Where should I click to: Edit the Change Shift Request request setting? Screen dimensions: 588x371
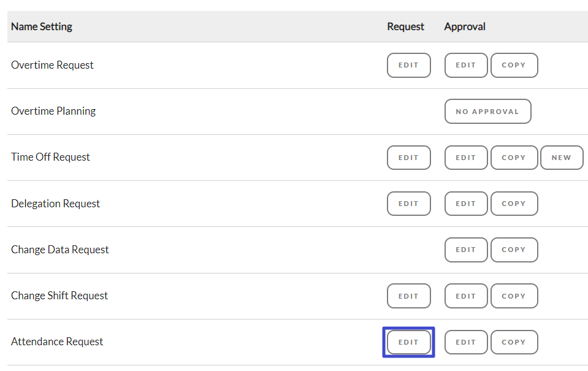click(409, 296)
